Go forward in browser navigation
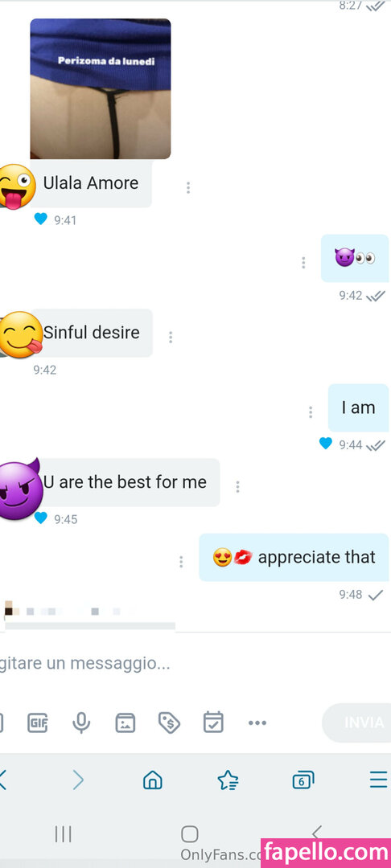 pyautogui.click(x=78, y=780)
